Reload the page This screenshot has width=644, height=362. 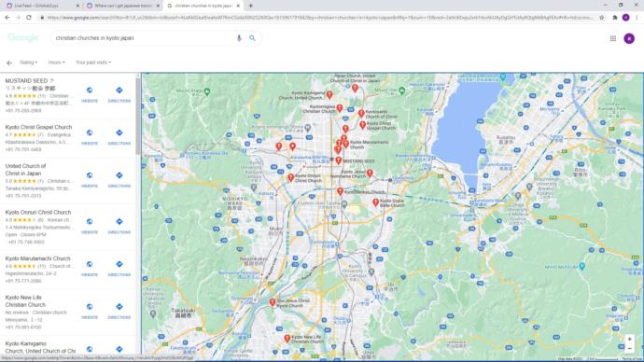click(x=29, y=18)
